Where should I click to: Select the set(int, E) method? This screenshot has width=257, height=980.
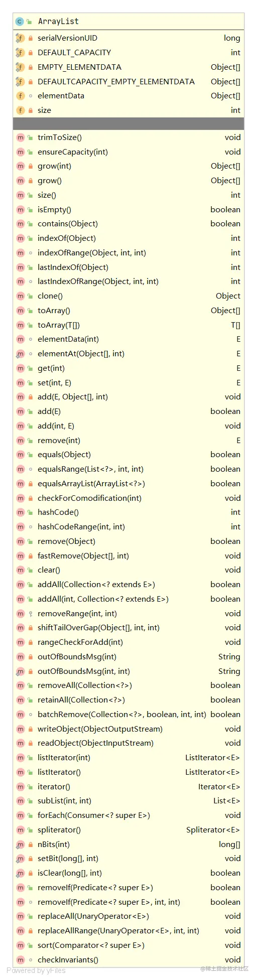pos(54,383)
